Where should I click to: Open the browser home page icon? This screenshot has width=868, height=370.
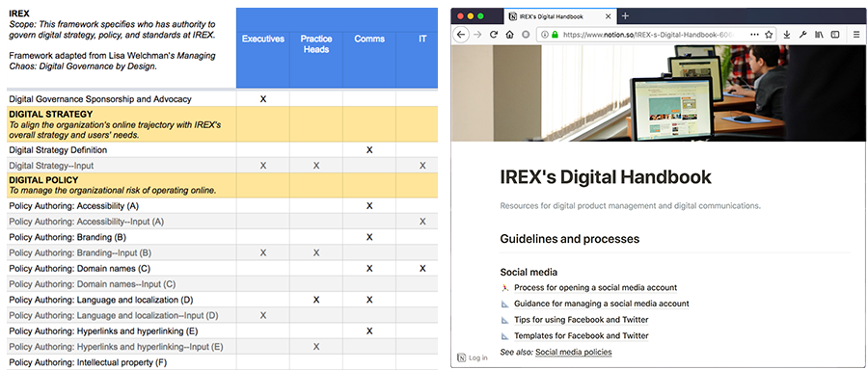509,35
